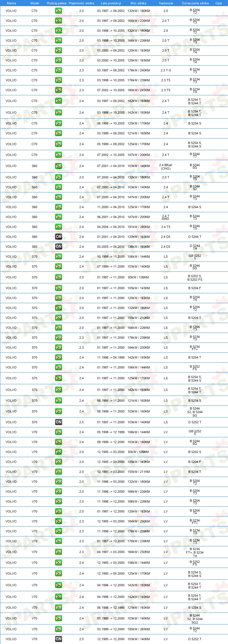Click petrol icon in S60 B 5244 S2 row
228x644 pixels.
pos(58,187)
